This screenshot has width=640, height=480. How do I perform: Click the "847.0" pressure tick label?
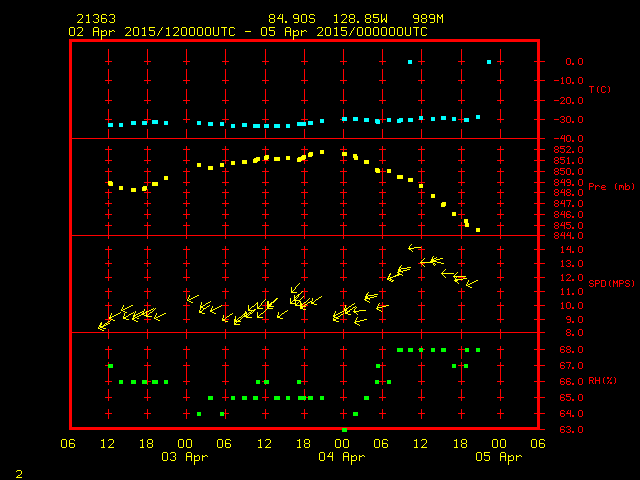(x=569, y=204)
